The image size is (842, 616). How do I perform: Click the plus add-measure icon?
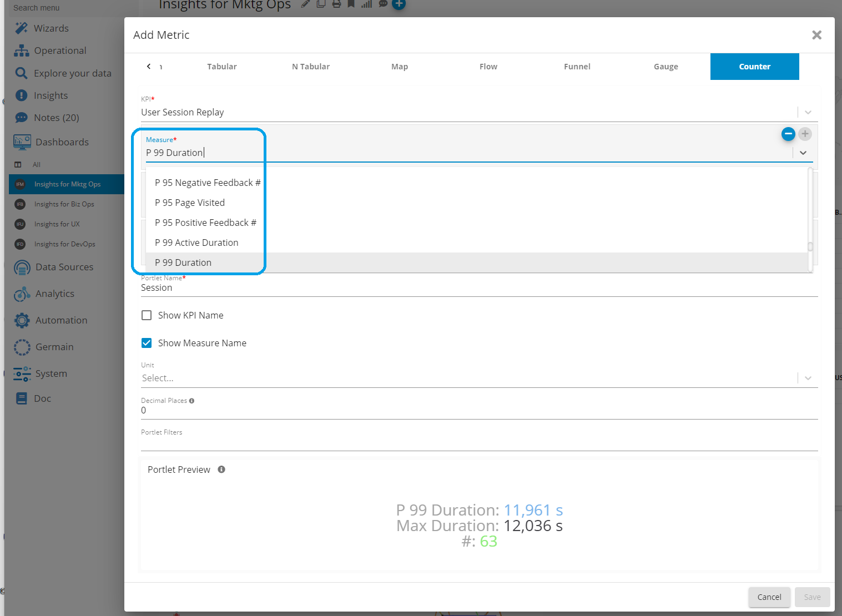coord(805,134)
